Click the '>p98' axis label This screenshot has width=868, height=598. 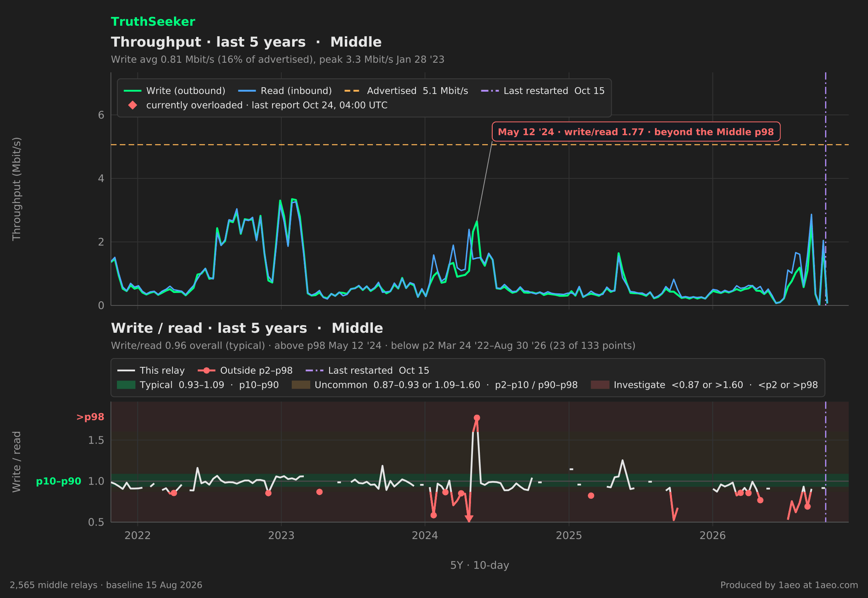pyautogui.click(x=90, y=417)
